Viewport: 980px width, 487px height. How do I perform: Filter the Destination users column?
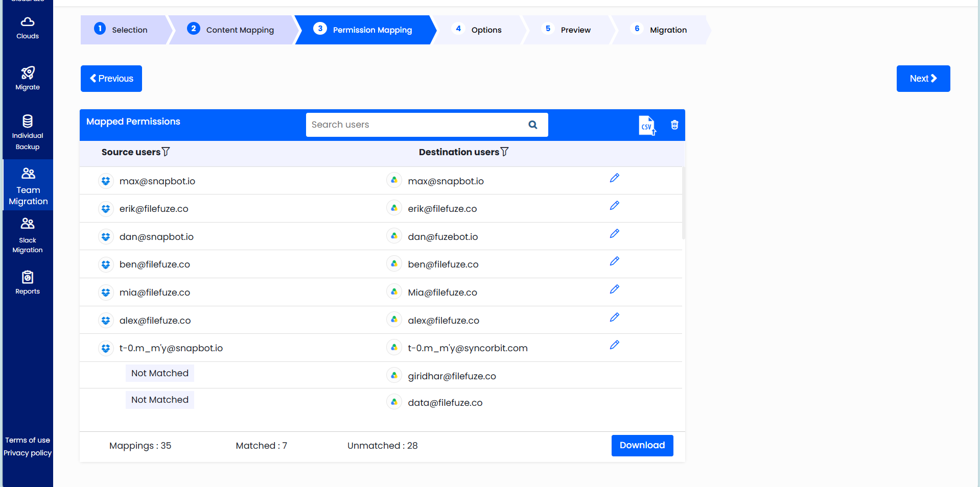coord(504,152)
